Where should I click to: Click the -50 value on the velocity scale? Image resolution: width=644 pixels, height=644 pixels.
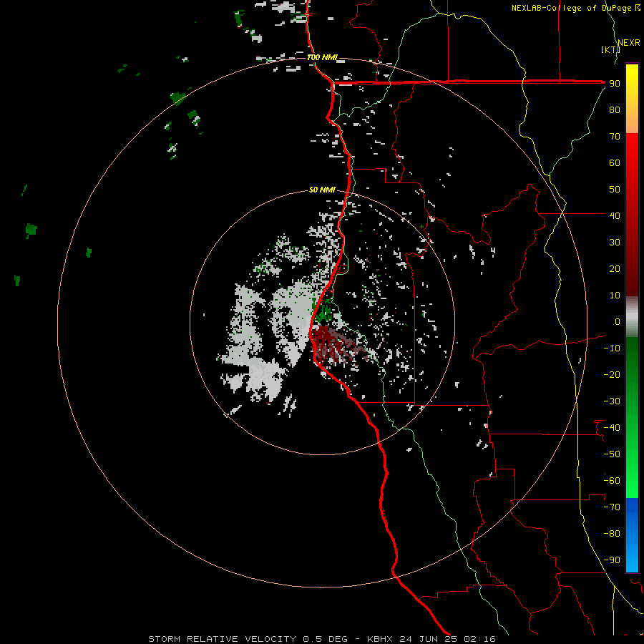coord(612,454)
